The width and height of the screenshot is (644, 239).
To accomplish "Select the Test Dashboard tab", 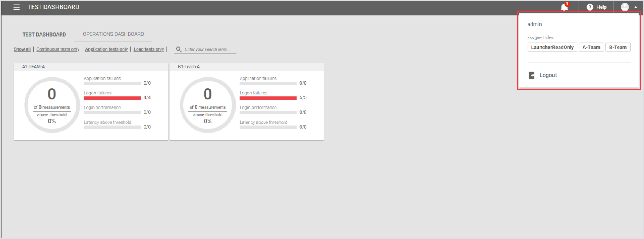I will [x=44, y=35].
